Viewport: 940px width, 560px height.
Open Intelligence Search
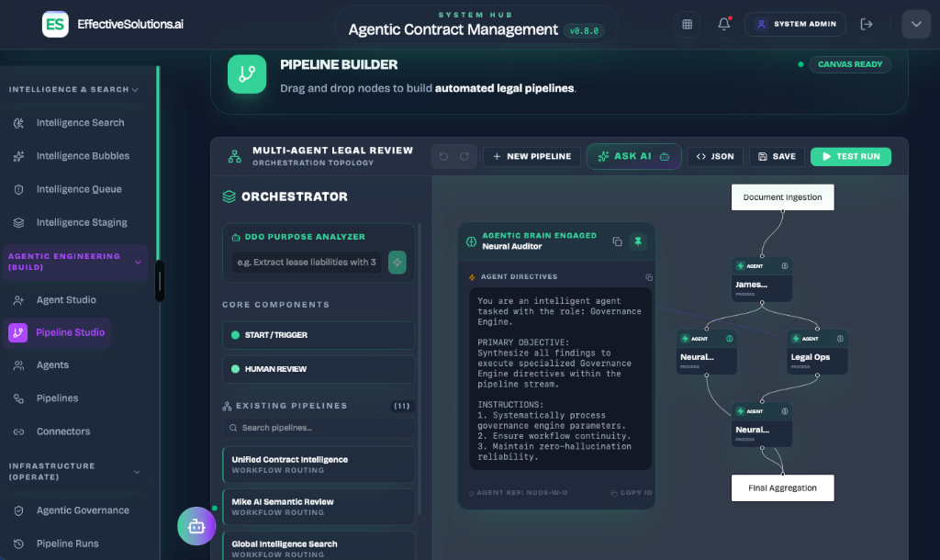coord(81,123)
